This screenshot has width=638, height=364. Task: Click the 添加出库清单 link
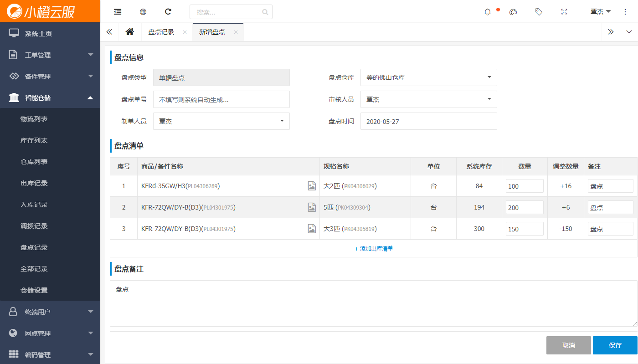pos(374,249)
